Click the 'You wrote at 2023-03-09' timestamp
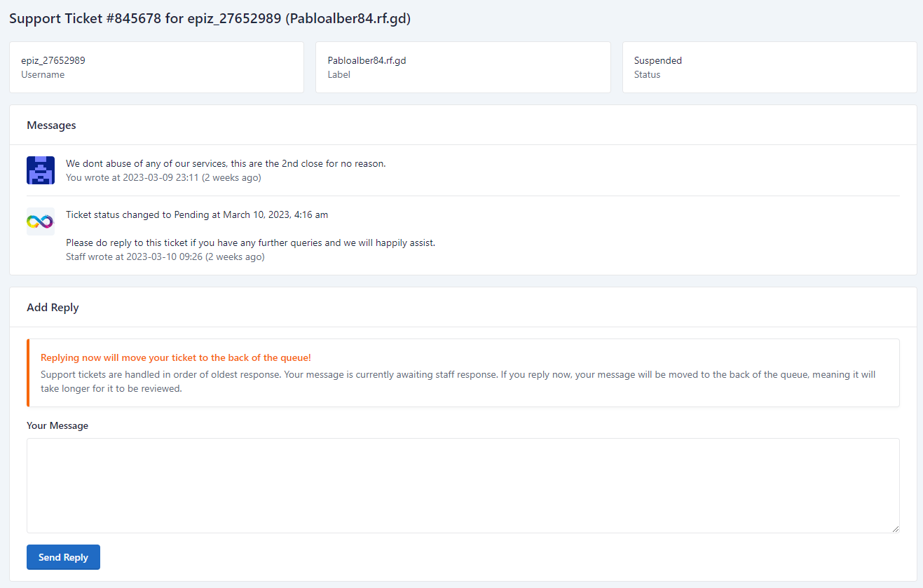The image size is (923, 588). (x=163, y=178)
